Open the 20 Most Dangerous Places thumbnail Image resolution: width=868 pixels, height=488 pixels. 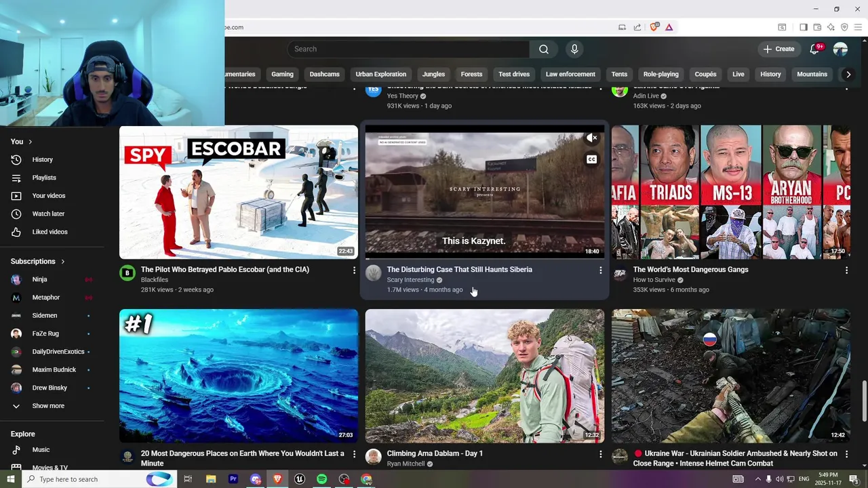[239, 376]
